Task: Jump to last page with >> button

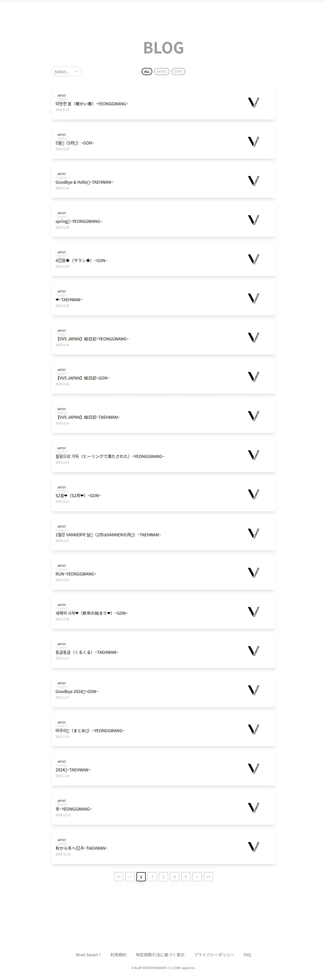Action: coord(208,876)
